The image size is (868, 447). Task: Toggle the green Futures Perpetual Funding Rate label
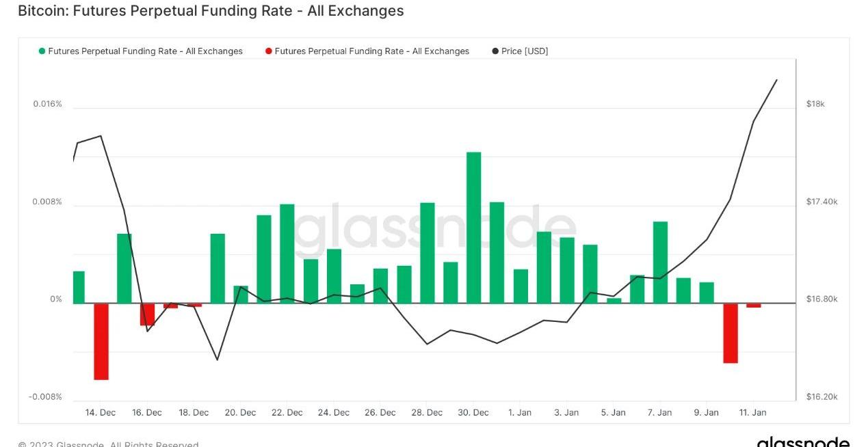(145, 51)
